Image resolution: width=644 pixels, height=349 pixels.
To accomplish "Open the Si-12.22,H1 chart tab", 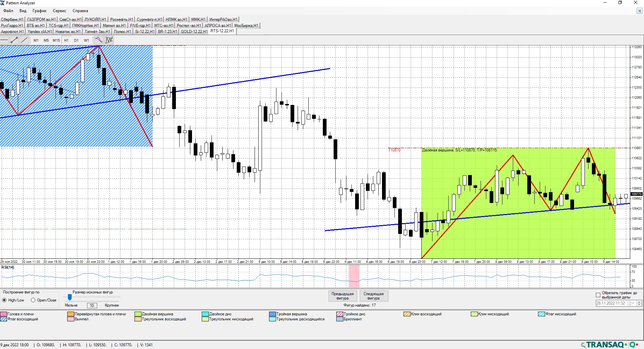I will point(145,32).
